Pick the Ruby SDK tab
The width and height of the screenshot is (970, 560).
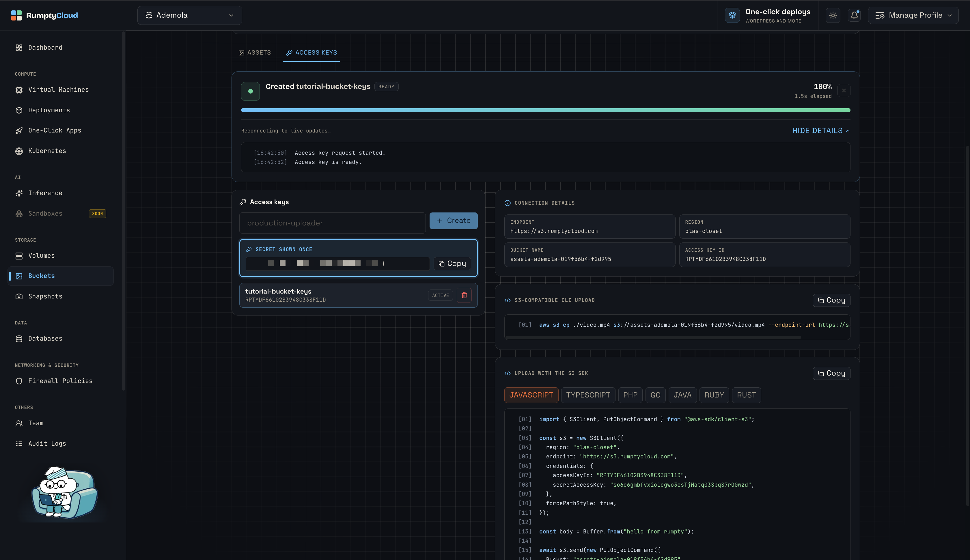(x=714, y=395)
